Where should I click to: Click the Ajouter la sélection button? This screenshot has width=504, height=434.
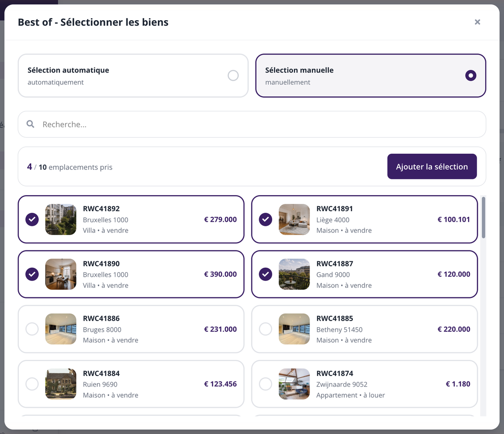[432, 166]
